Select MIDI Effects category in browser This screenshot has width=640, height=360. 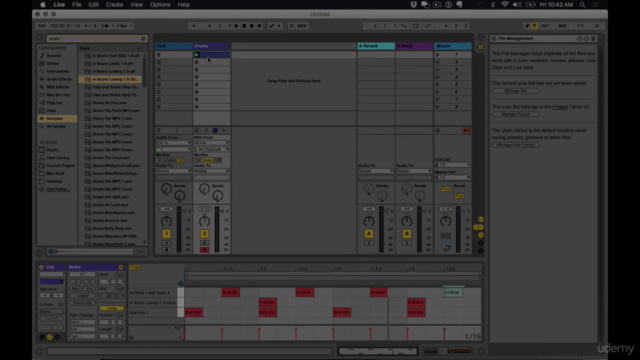tap(58, 87)
